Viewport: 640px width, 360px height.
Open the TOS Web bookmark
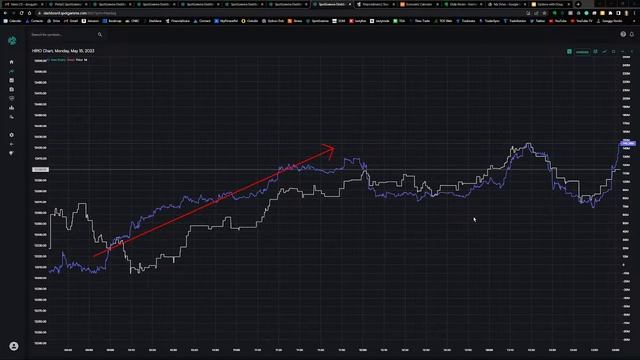click(443, 21)
